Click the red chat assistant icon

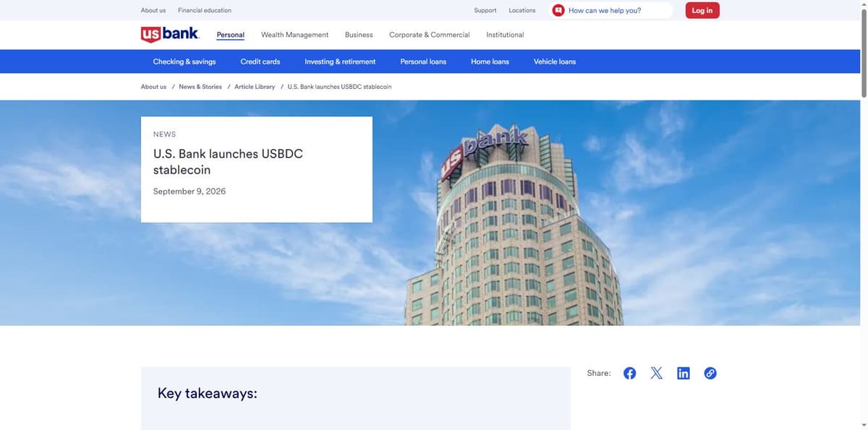click(x=558, y=10)
